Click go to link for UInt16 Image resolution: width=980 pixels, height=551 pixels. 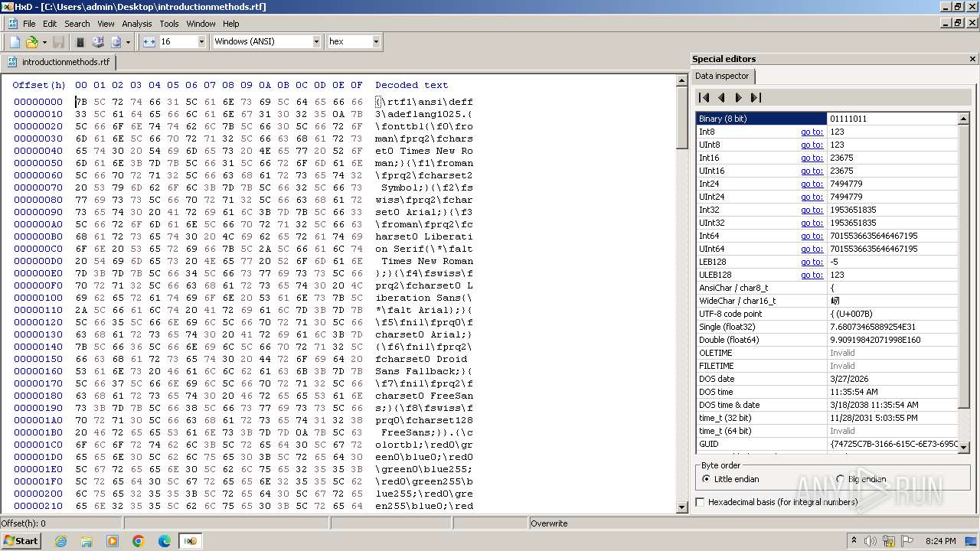pos(812,171)
